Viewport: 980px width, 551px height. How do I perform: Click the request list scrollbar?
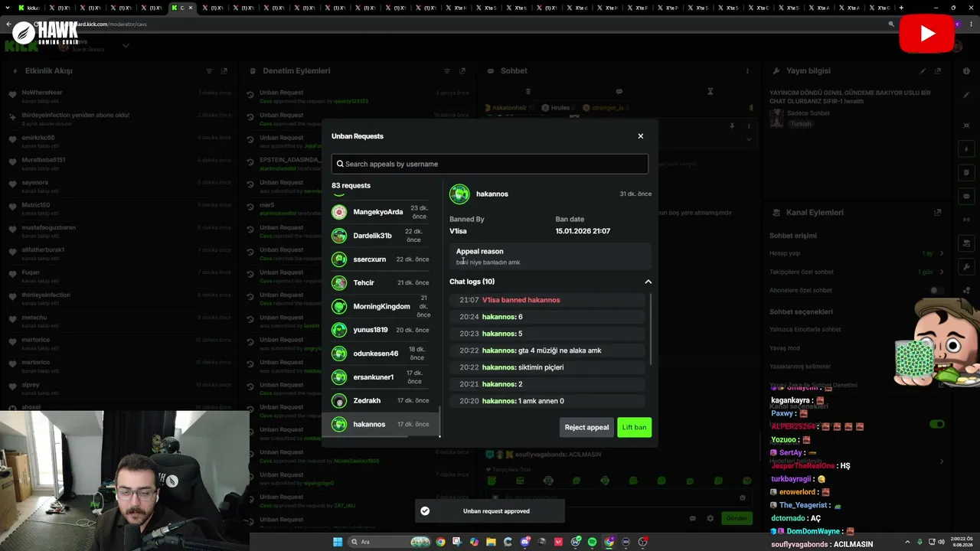439,422
